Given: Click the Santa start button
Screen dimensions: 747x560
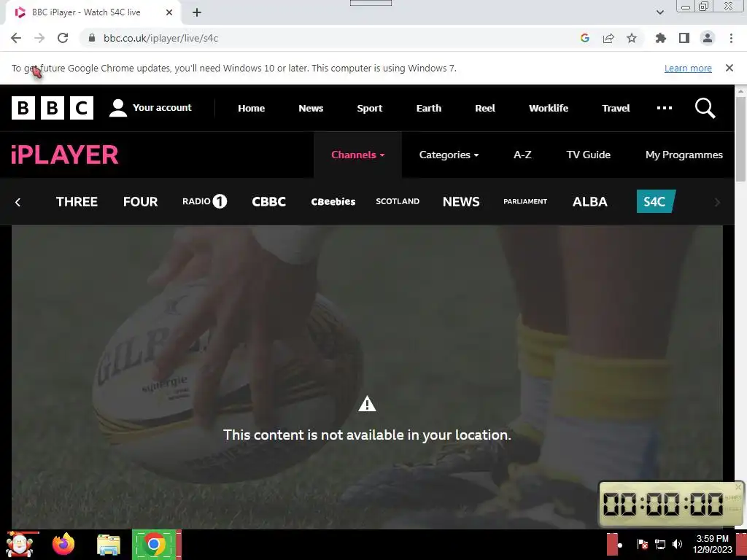Looking at the screenshot, I should (19, 544).
